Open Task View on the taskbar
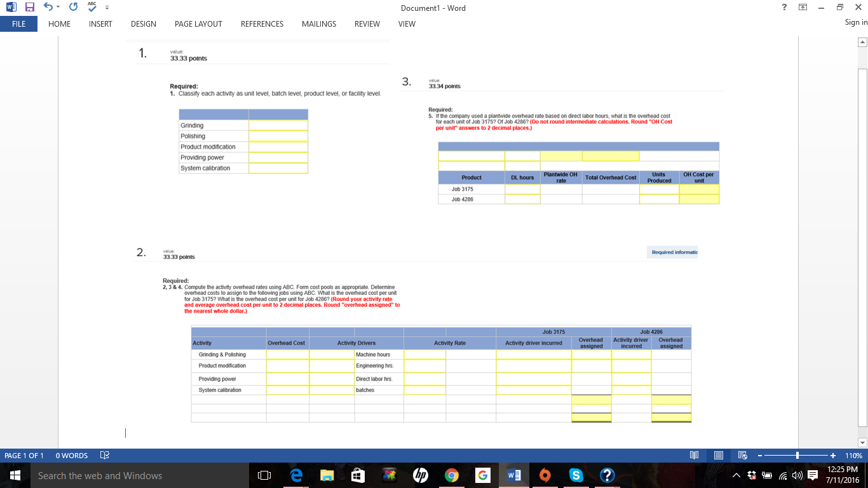Screen dimensions: 868x488 265,475
